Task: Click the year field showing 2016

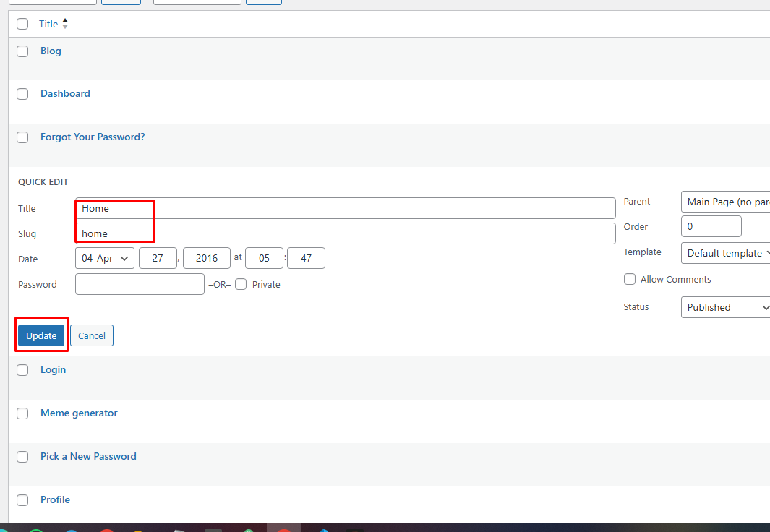Action: click(207, 258)
